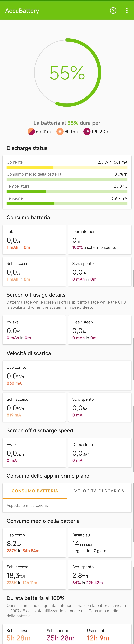Tap the Uso comb. 830 mA card
Screen dimensions: 134x644
[67, 375]
